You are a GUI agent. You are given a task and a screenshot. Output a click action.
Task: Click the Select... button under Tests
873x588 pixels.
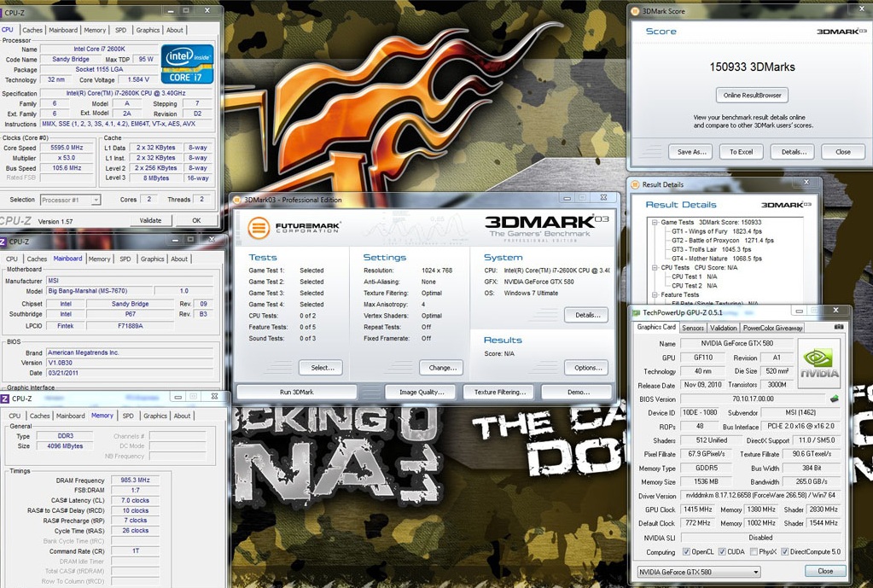pos(322,368)
